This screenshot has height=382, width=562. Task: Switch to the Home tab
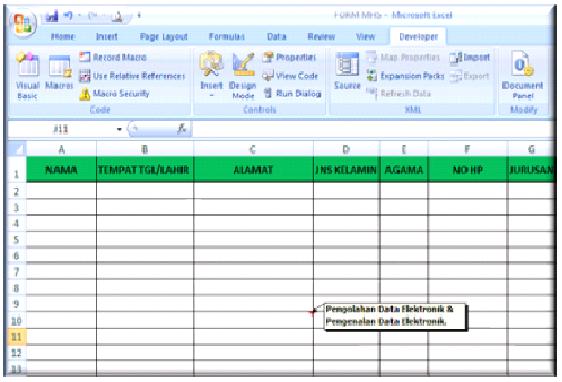63,37
